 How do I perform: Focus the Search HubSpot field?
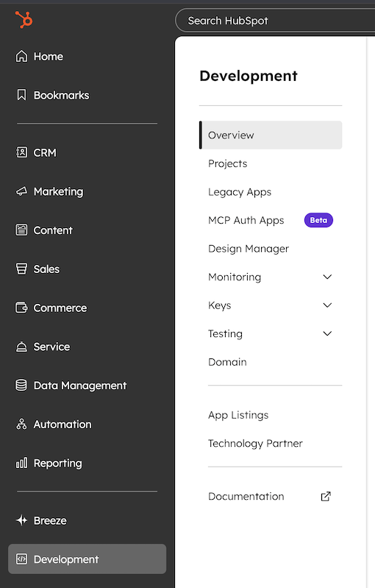pos(275,21)
